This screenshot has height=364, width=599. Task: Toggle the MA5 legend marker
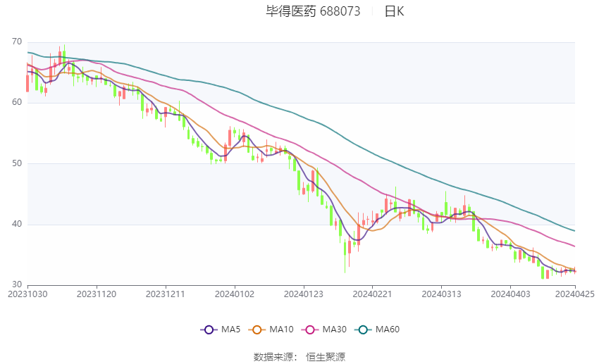pyautogui.click(x=209, y=330)
